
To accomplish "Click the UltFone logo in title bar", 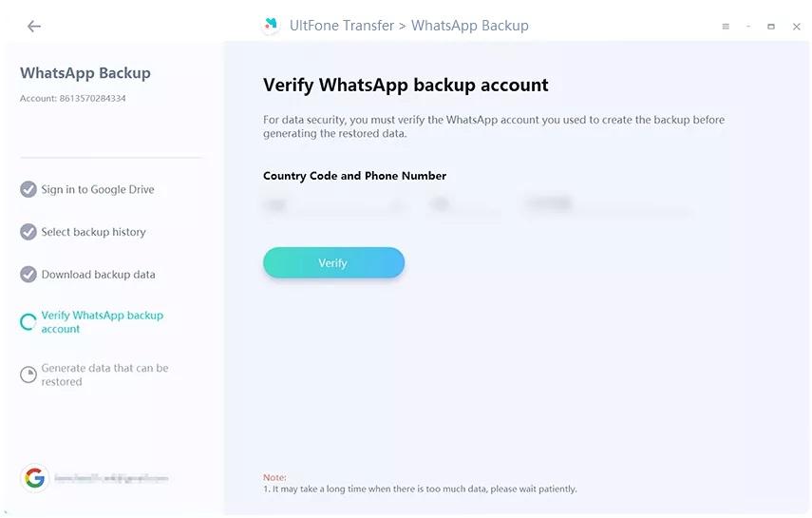I will (x=271, y=26).
